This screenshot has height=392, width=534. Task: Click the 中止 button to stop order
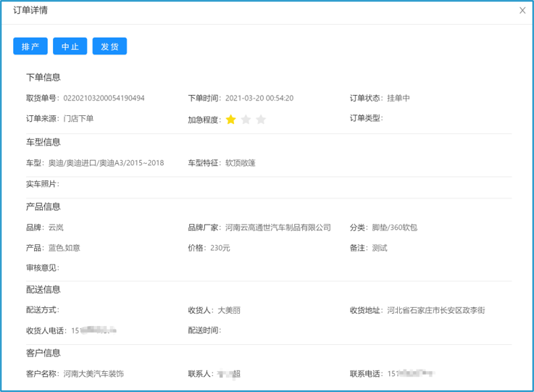click(x=70, y=46)
